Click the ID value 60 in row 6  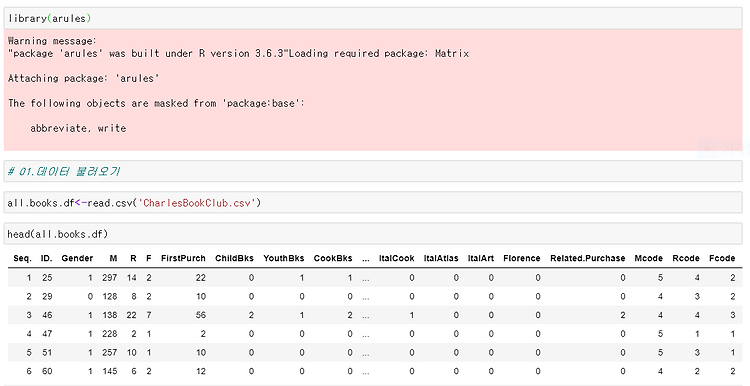[47, 371]
